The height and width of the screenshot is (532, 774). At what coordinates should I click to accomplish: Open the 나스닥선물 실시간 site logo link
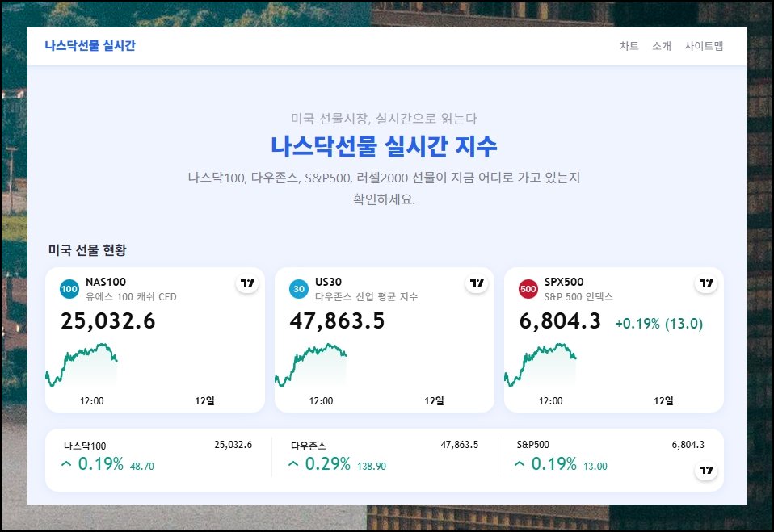click(90, 45)
